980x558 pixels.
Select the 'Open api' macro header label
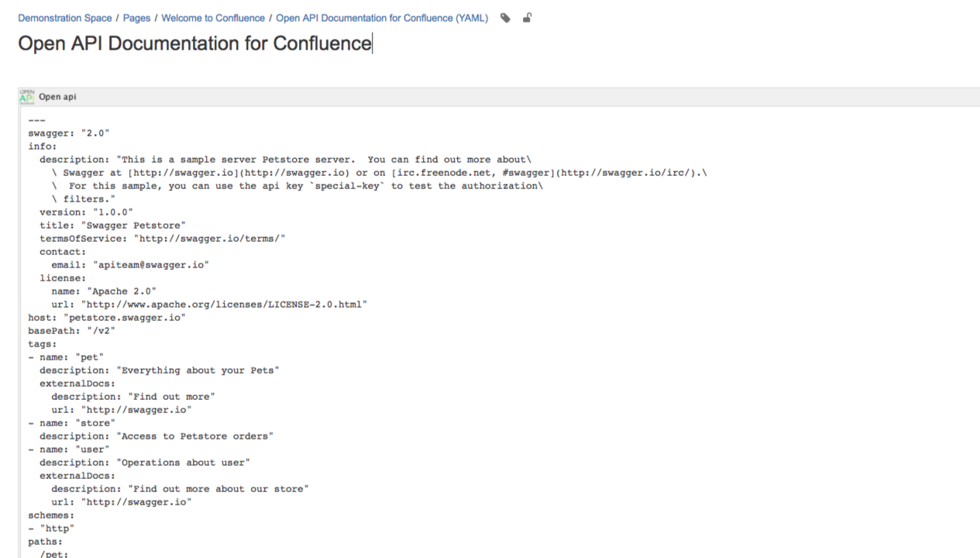pyautogui.click(x=57, y=97)
